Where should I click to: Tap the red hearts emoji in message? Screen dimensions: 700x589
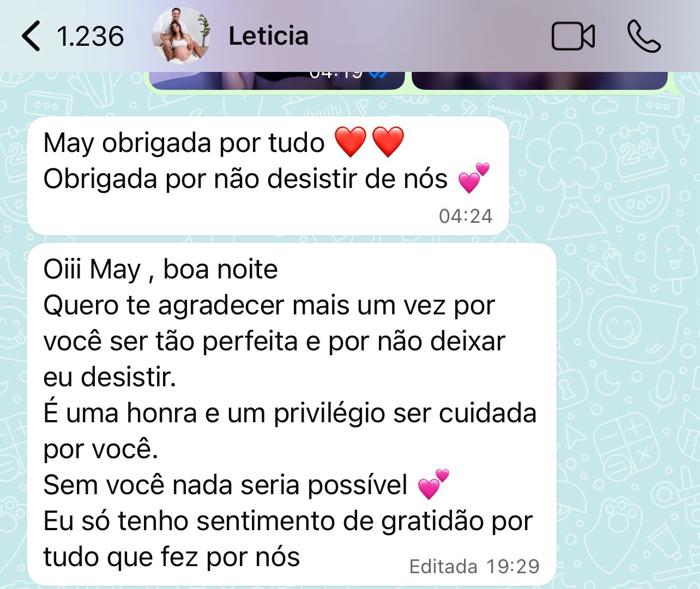369,142
